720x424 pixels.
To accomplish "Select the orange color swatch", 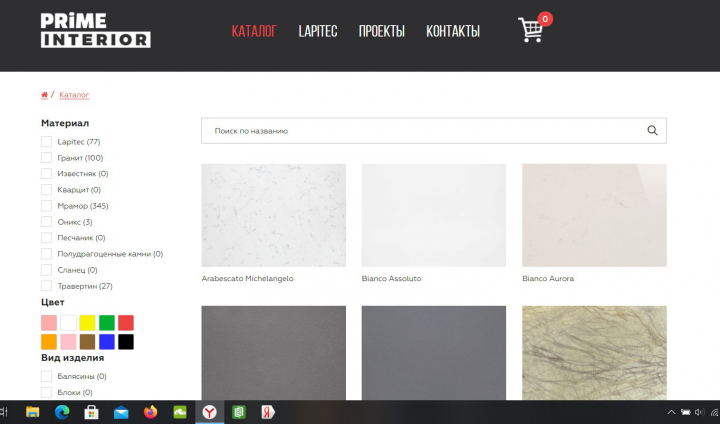I will pyautogui.click(x=49, y=342).
